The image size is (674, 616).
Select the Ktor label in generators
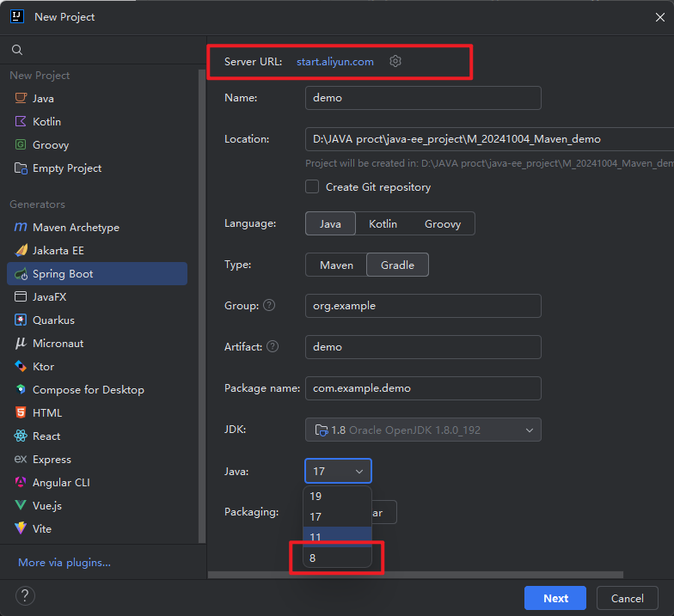tap(43, 366)
